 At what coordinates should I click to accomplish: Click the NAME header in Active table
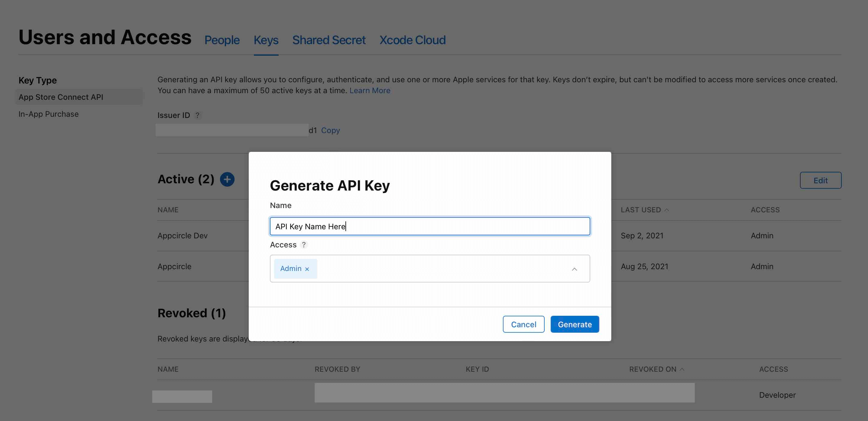[x=168, y=210]
